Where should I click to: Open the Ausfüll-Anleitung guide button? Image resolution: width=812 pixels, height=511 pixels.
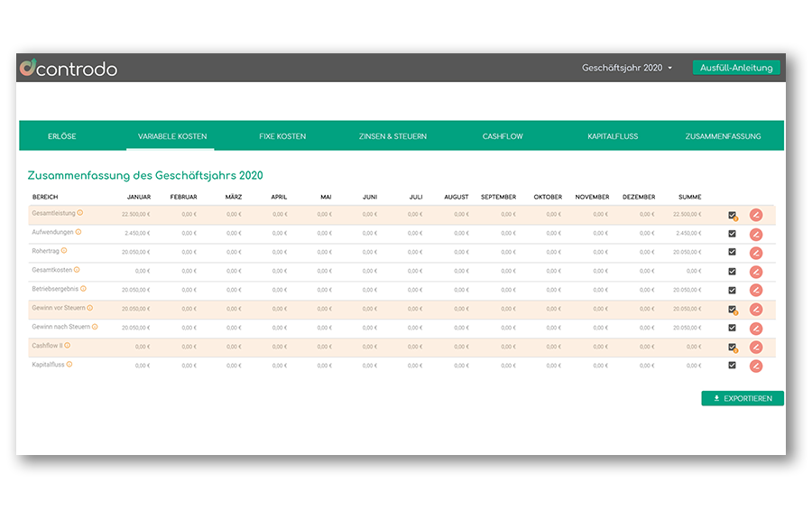point(735,68)
